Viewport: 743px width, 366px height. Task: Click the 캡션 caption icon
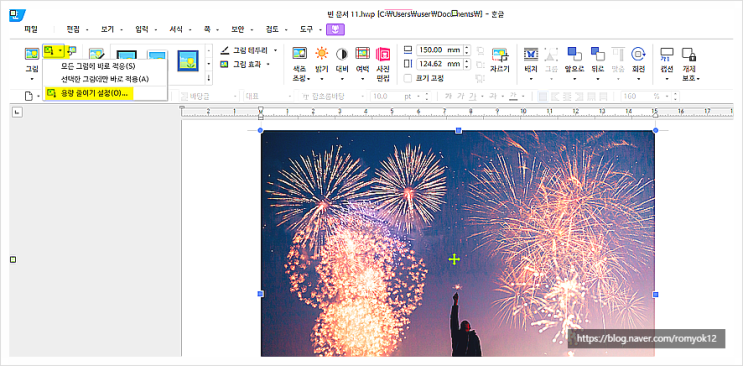click(x=667, y=54)
